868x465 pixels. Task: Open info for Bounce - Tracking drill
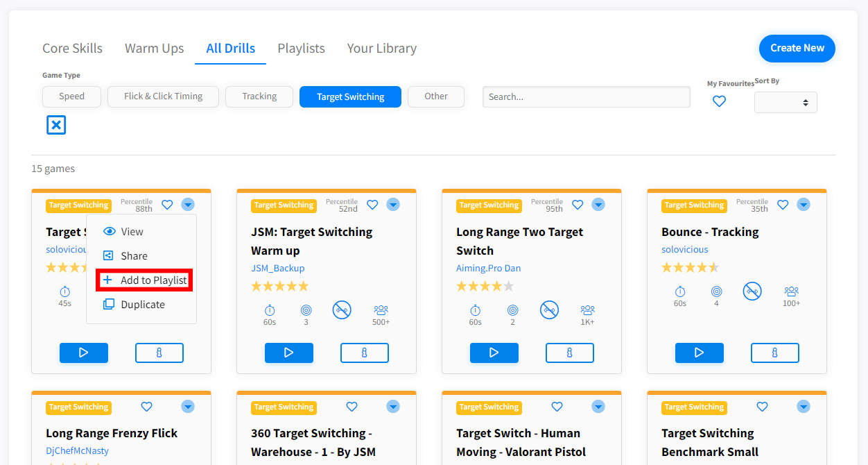tap(774, 353)
